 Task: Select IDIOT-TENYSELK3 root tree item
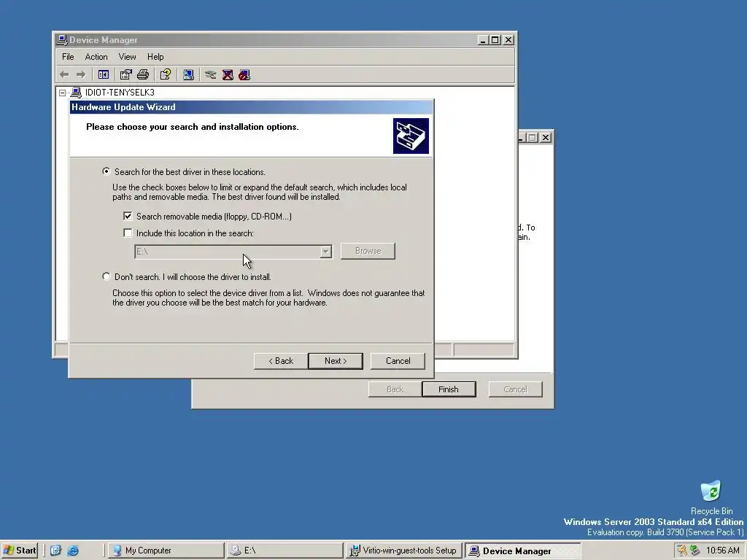click(x=120, y=93)
